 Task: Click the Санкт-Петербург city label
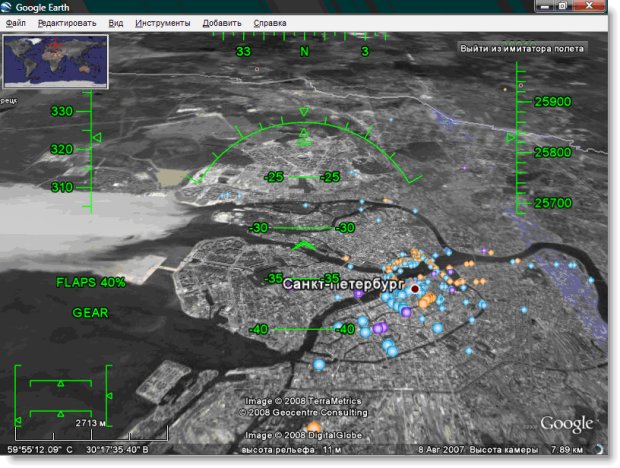(344, 284)
